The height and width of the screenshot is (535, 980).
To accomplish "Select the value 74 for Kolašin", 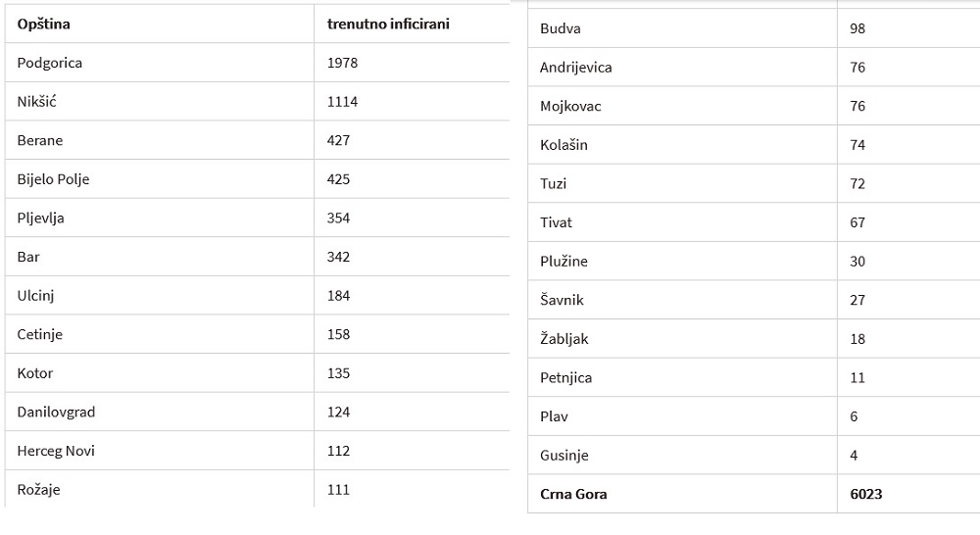I will (857, 145).
